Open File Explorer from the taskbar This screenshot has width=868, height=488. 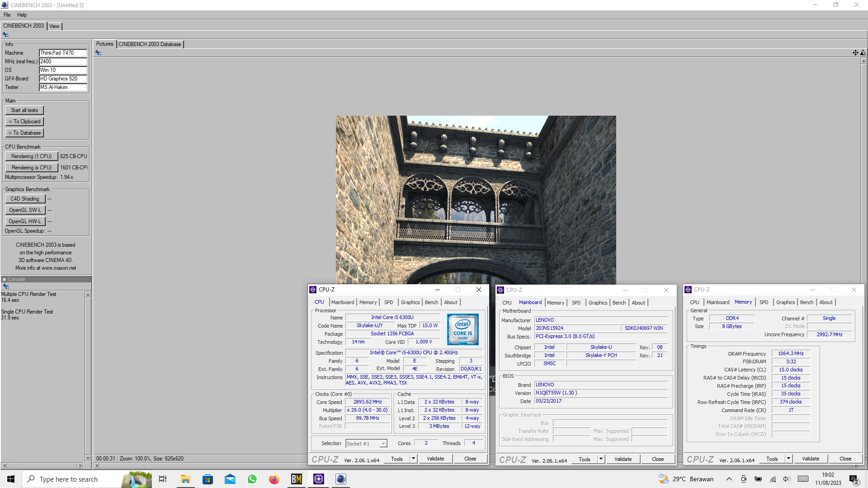pyautogui.click(x=185, y=479)
